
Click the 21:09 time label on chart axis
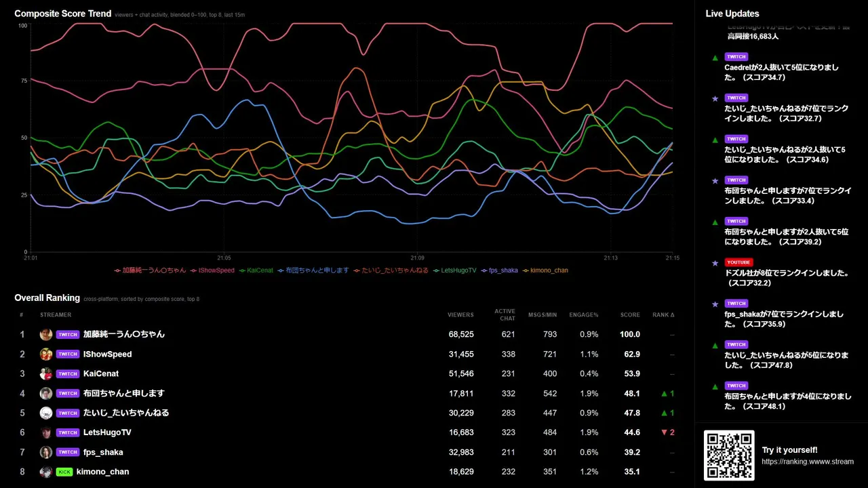(417, 258)
